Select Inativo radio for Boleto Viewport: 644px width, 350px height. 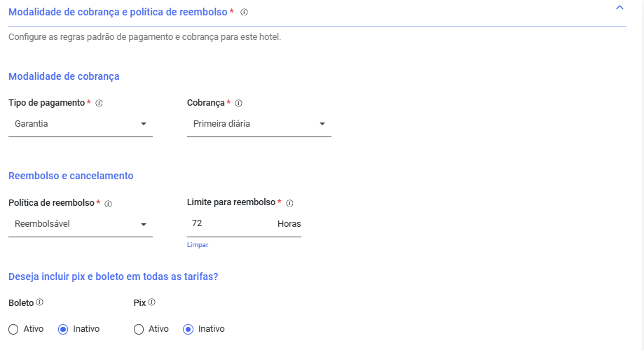[63, 329]
